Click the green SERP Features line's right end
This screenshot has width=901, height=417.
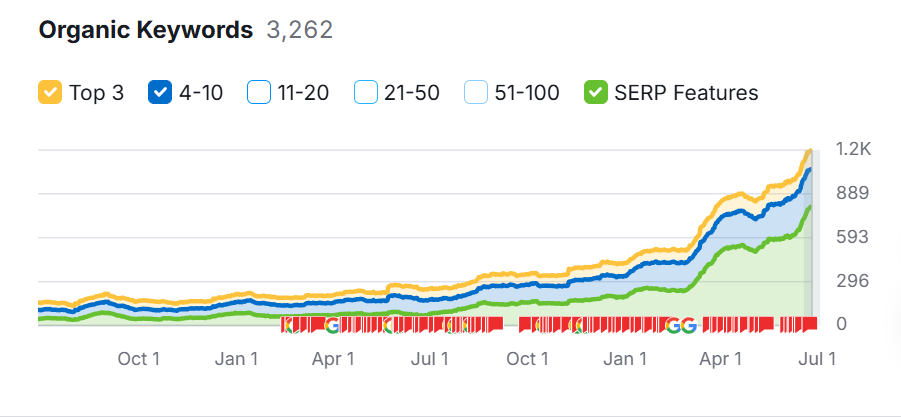click(808, 208)
